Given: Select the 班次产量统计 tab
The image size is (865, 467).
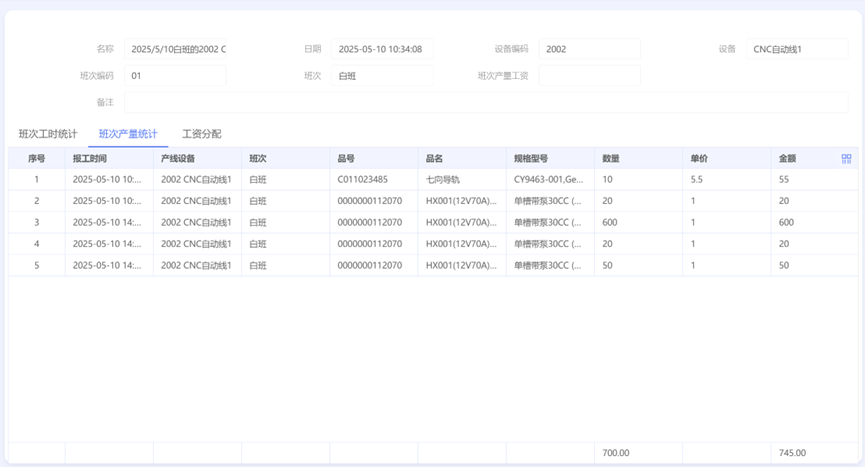Looking at the screenshot, I should click(128, 134).
